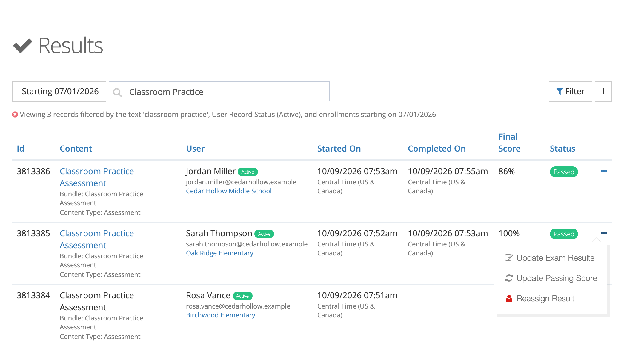Viewport: 624px width, 364px height.
Task: Click email sarah.thompson@cedarhollow.example
Action: pos(247,244)
